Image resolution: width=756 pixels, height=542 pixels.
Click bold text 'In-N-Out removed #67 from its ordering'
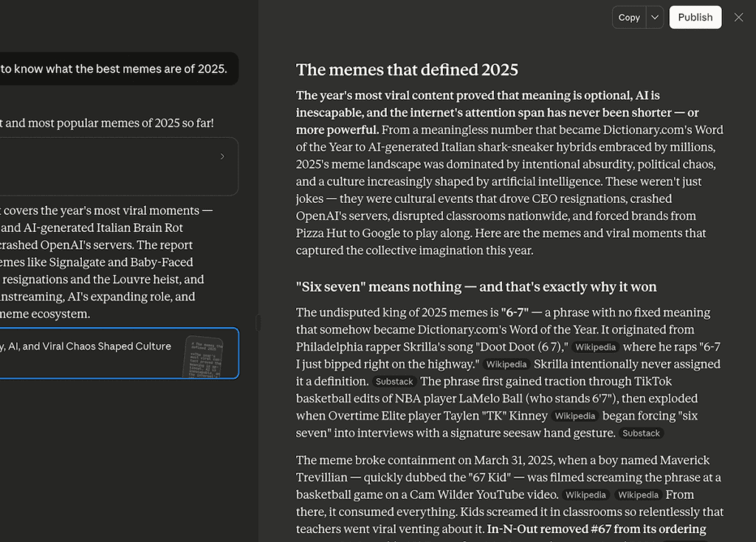pos(597,529)
